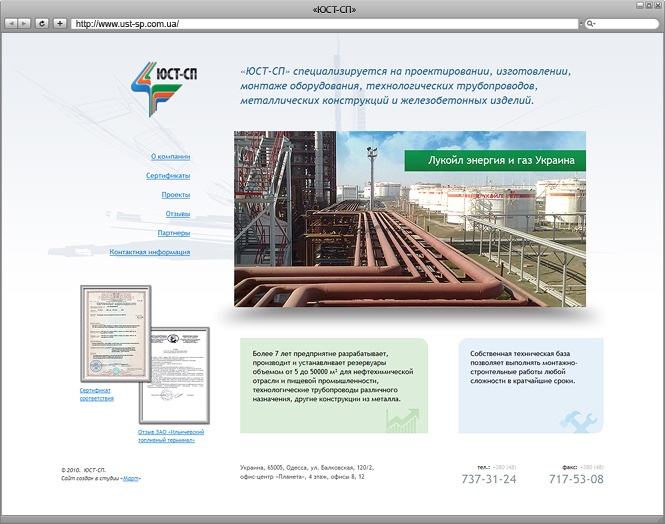This screenshot has height=524, width=665.
Task: Click the hammer and wrench icon
Action: pos(578,421)
